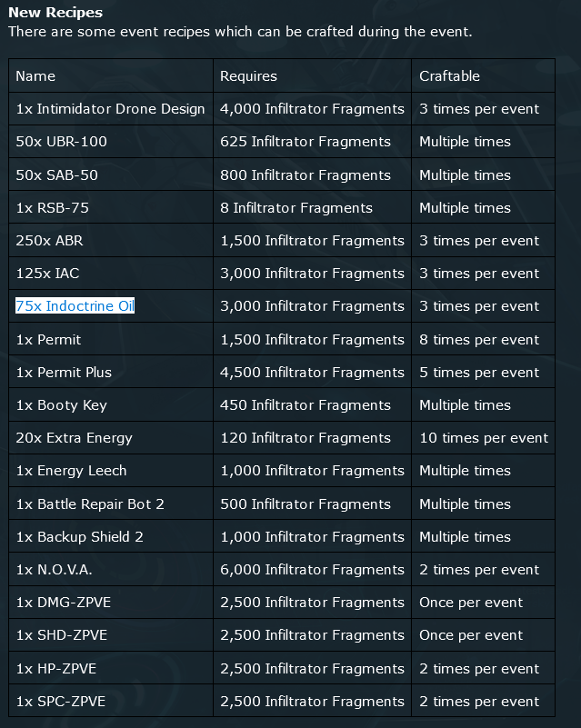This screenshot has width=581, height=728.
Task: Click '500 Infiltrator Fragments' cell
Action: (312, 504)
